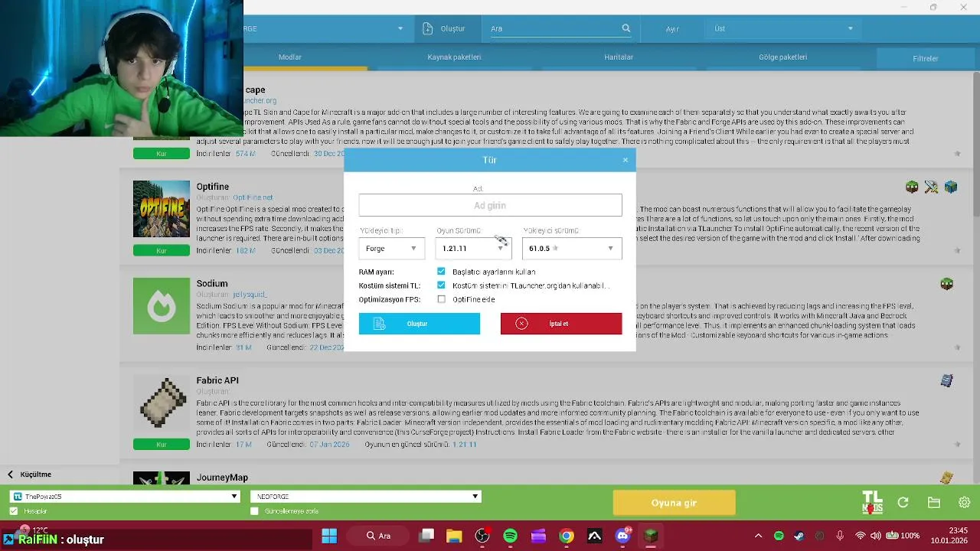980x551 pixels.
Task: Click the book category icon on Fabric API row
Action: pos(947,380)
